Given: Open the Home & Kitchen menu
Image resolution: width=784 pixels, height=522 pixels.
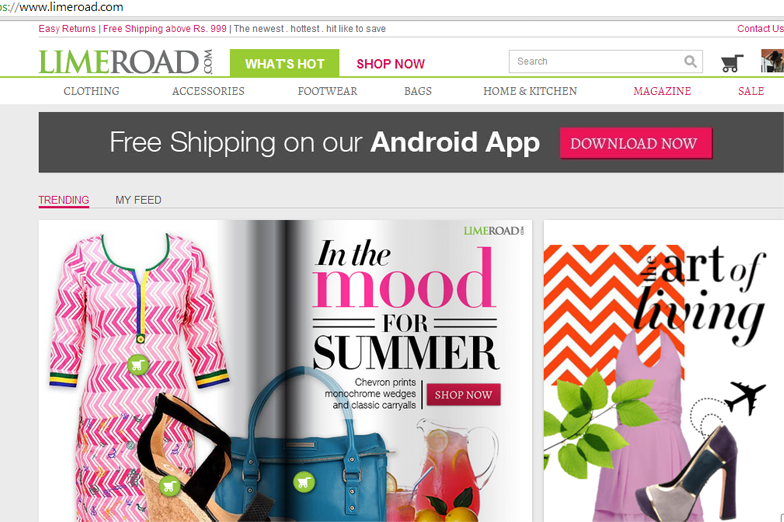Looking at the screenshot, I should pos(530,91).
